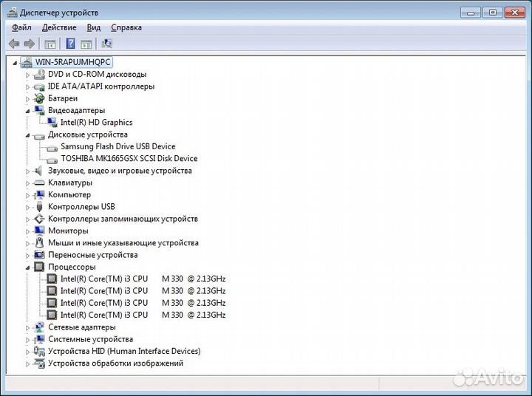The image size is (532, 396).
Task: Click the Устройства обработки изображений camera icon
Action: click(x=39, y=363)
